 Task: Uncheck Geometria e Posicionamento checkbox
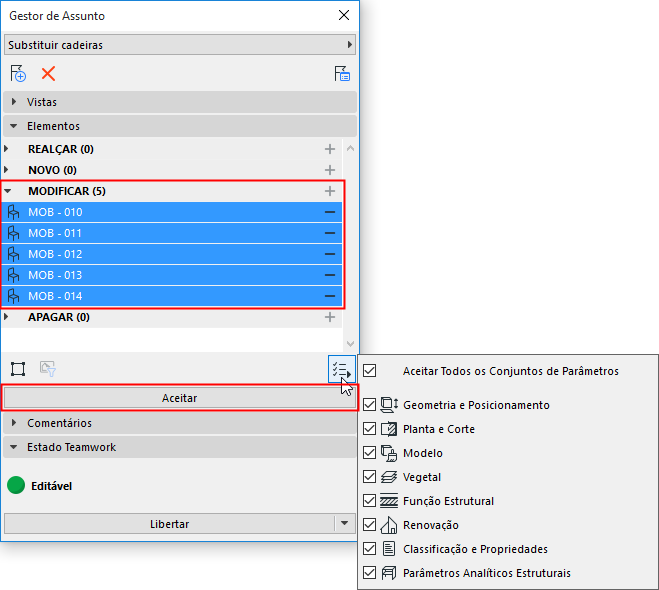pyautogui.click(x=369, y=405)
